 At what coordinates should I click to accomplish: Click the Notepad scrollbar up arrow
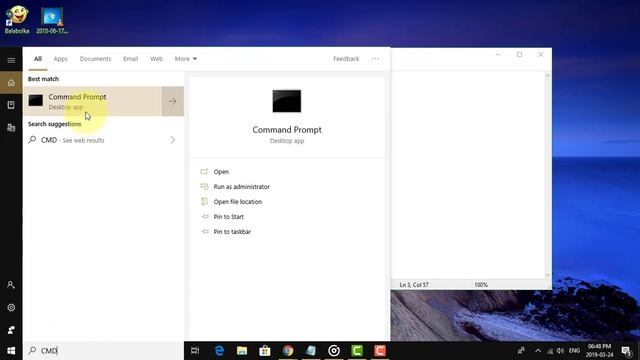coord(548,76)
